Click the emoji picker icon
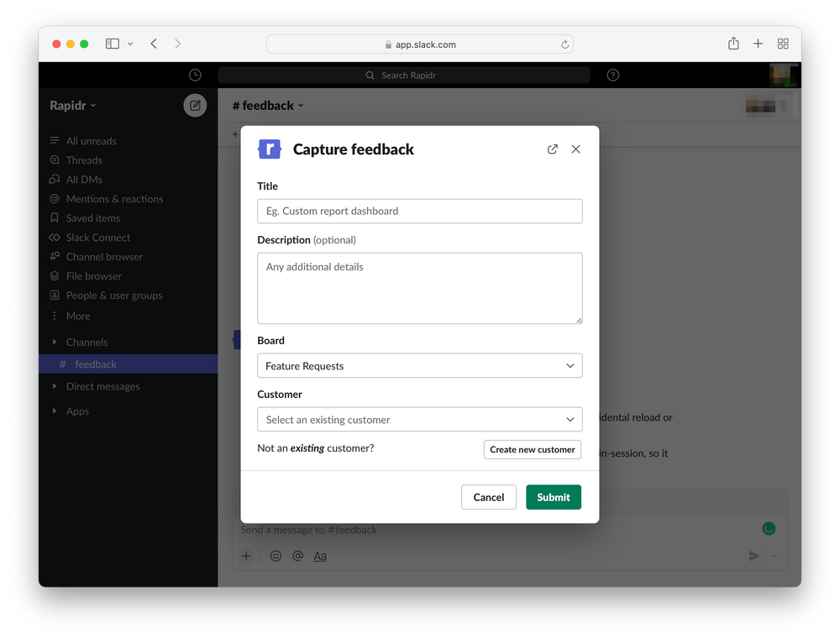 click(276, 556)
